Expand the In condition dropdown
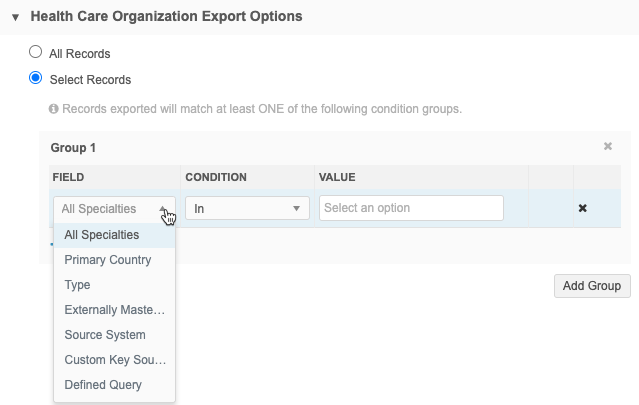Image resolution: width=639 pixels, height=405 pixels. pyautogui.click(x=247, y=208)
